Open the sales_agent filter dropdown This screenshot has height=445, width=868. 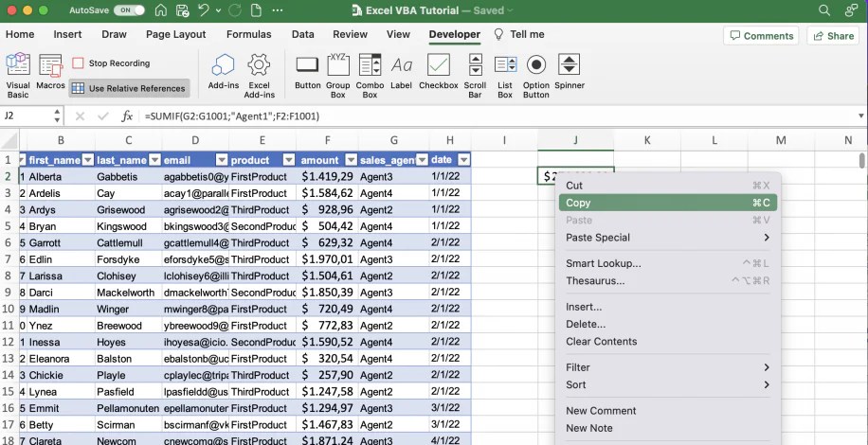click(x=422, y=160)
